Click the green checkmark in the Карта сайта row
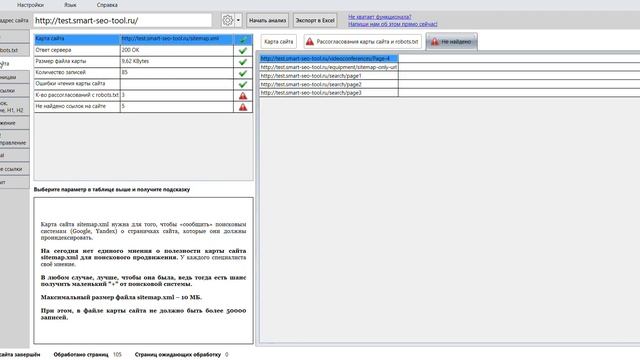Screen dimensions: 640x360 coord(243,40)
